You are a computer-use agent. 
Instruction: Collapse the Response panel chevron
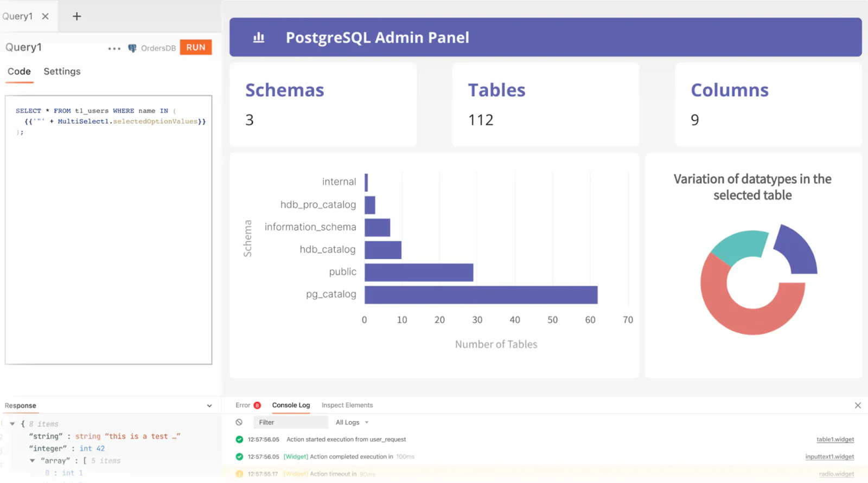[x=209, y=406]
